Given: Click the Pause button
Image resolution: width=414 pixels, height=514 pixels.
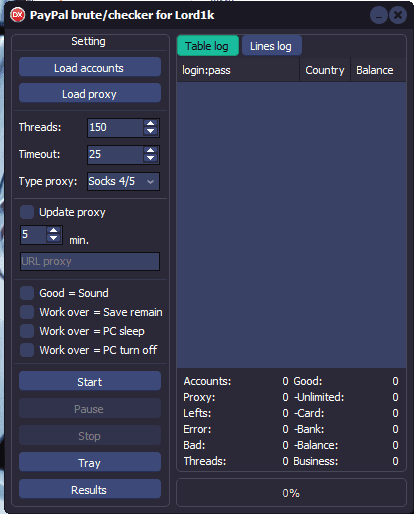Looking at the screenshot, I should click(90, 408).
